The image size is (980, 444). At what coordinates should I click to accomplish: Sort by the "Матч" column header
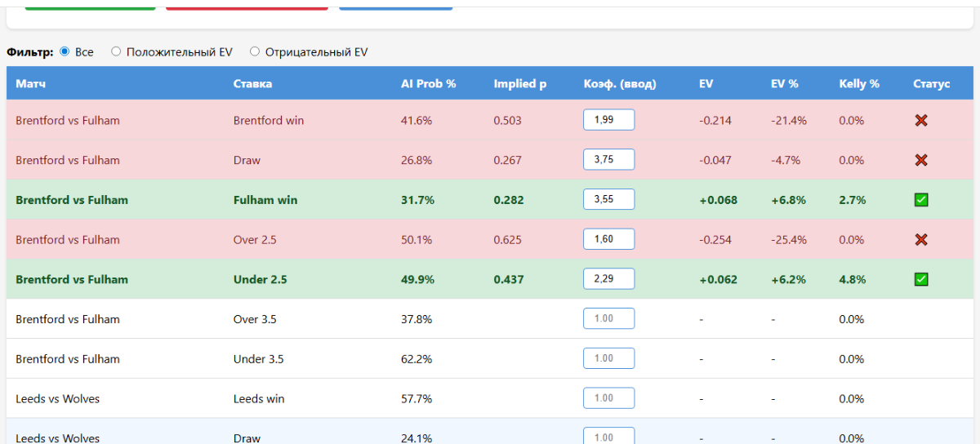point(30,84)
